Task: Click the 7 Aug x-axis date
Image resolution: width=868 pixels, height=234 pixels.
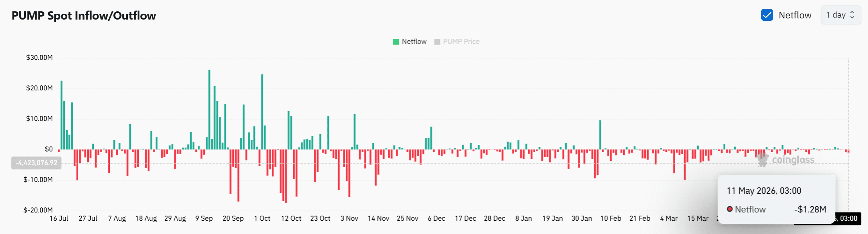Action: pos(117,218)
